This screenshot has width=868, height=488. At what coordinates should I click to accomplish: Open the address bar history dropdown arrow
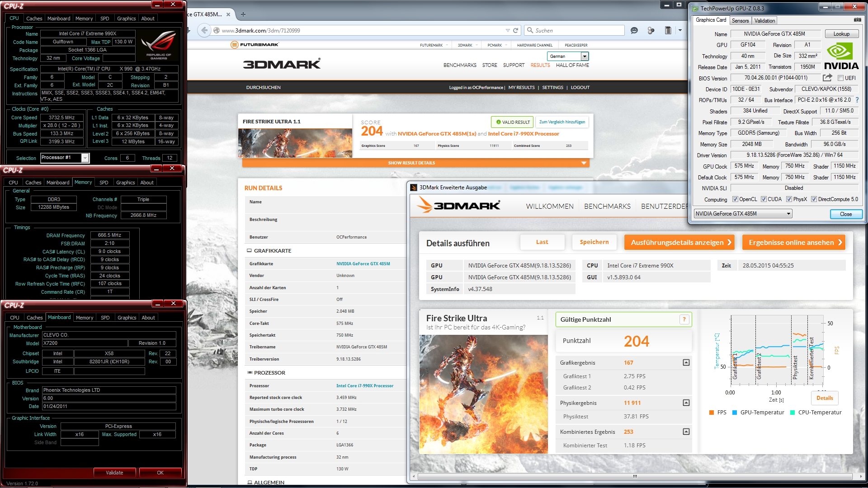507,30
